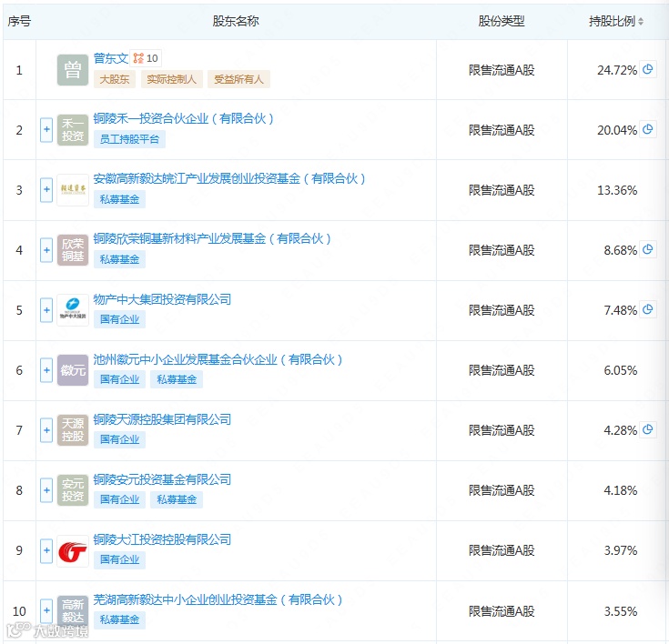Select the 13.36% shareholding value
The width and height of the screenshot is (669, 644).
(617, 190)
